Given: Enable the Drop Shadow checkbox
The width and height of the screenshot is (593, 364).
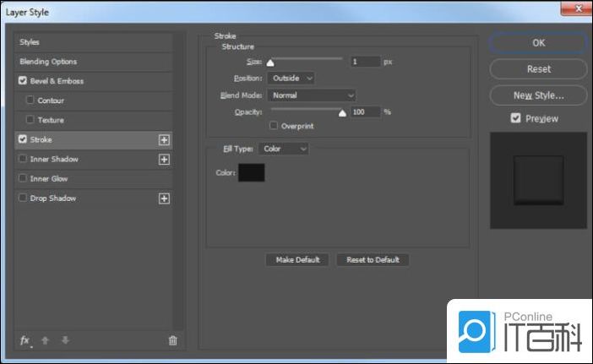Looking at the screenshot, I should 23,198.
